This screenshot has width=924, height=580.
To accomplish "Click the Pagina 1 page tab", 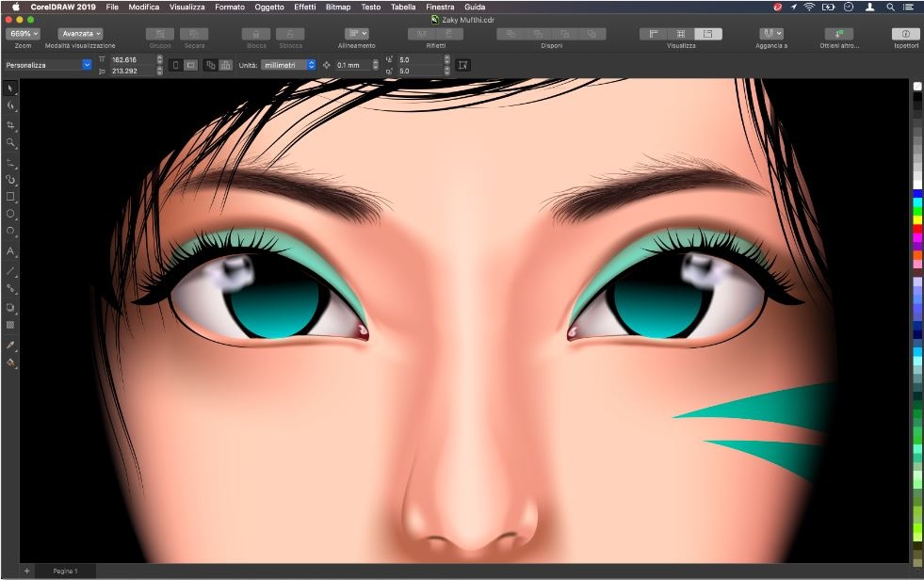I will (65, 571).
